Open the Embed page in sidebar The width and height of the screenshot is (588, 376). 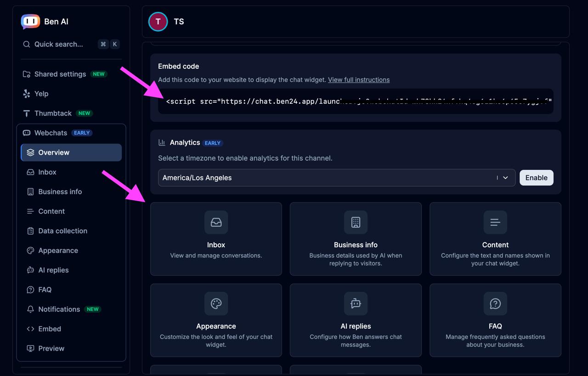coord(71,329)
